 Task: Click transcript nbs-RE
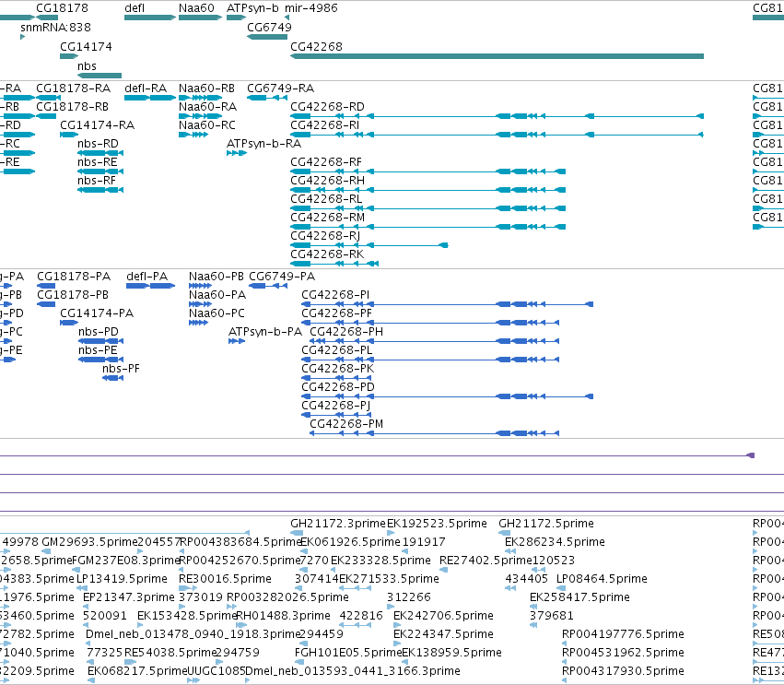point(100,171)
